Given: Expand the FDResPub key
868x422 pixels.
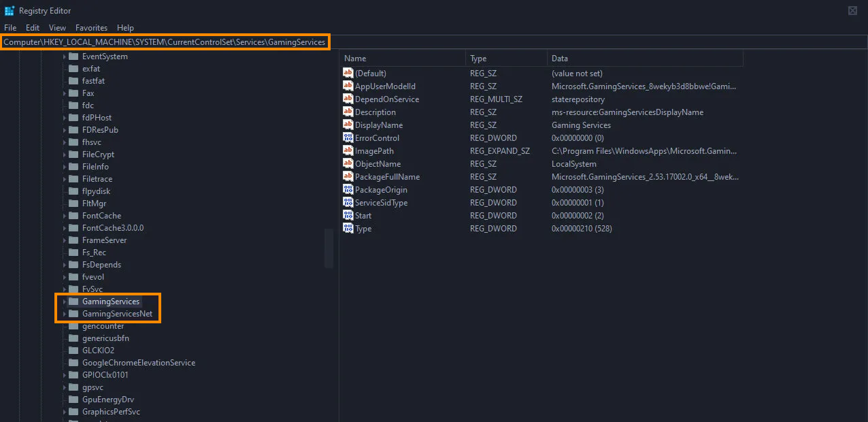Looking at the screenshot, I should point(65,130).
